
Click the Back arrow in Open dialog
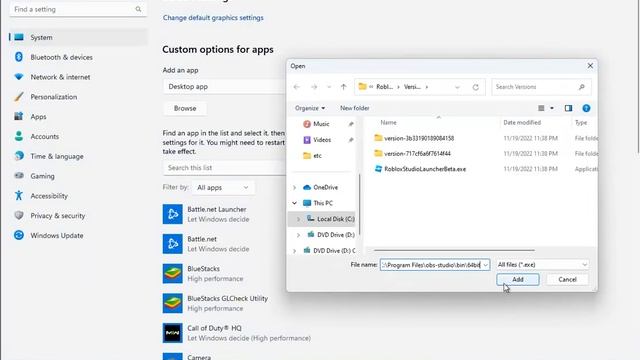297,87
